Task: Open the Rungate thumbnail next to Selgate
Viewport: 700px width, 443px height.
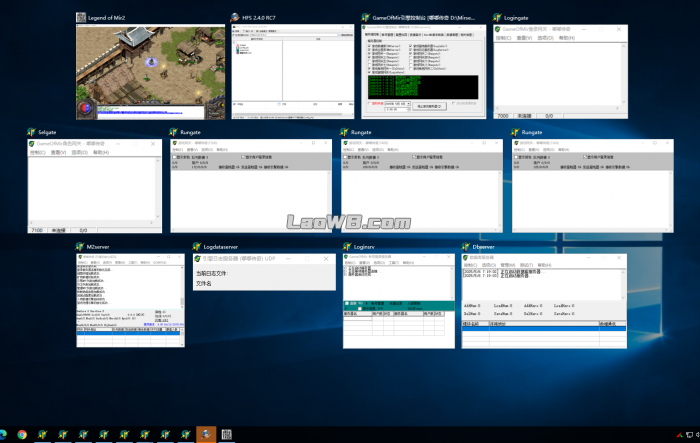Action: point(251,186)
